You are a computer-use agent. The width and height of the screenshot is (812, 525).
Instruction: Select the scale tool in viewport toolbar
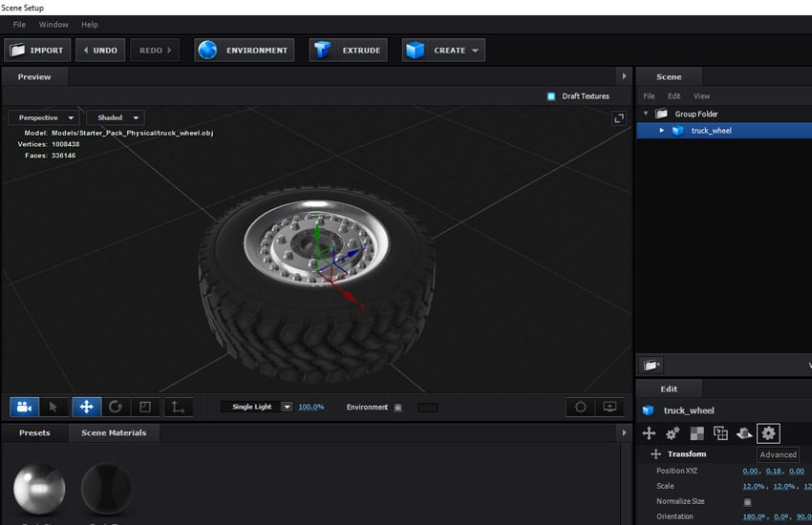click(x=145, y=407)
